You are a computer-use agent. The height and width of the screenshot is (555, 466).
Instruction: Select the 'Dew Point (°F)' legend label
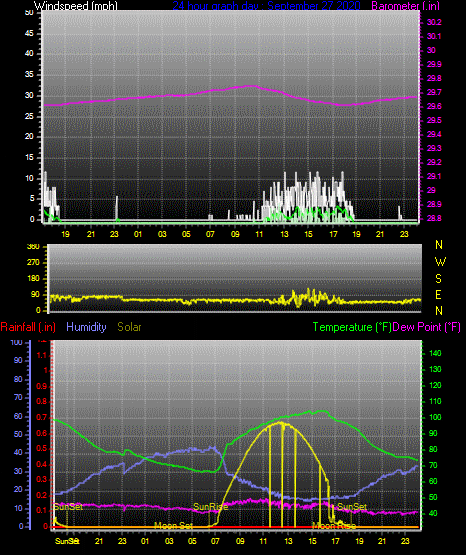[427, 327]
